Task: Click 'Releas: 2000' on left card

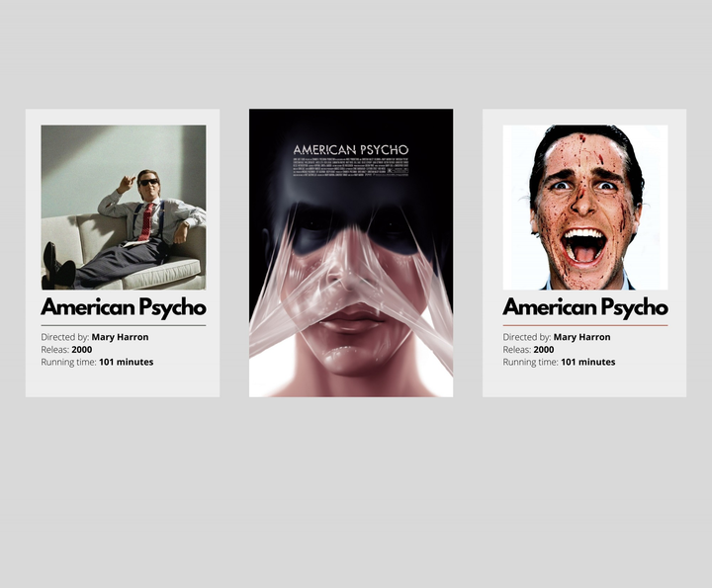Action: (66, 350)
